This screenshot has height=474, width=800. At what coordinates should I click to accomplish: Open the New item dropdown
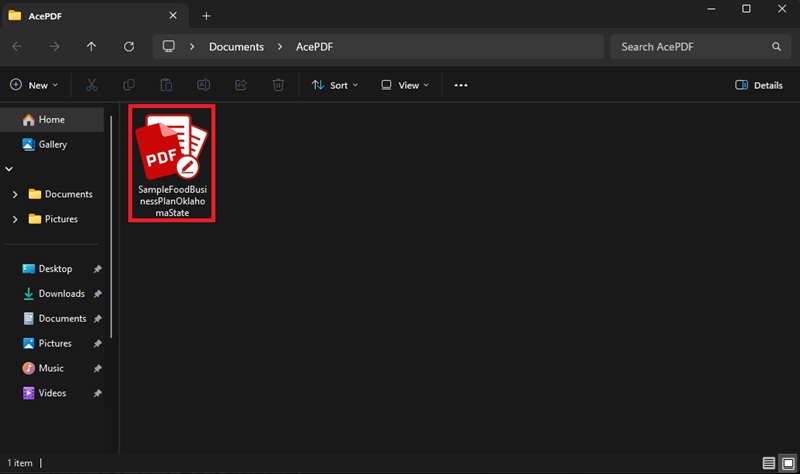pyautogui.click(x=34, y=85)
